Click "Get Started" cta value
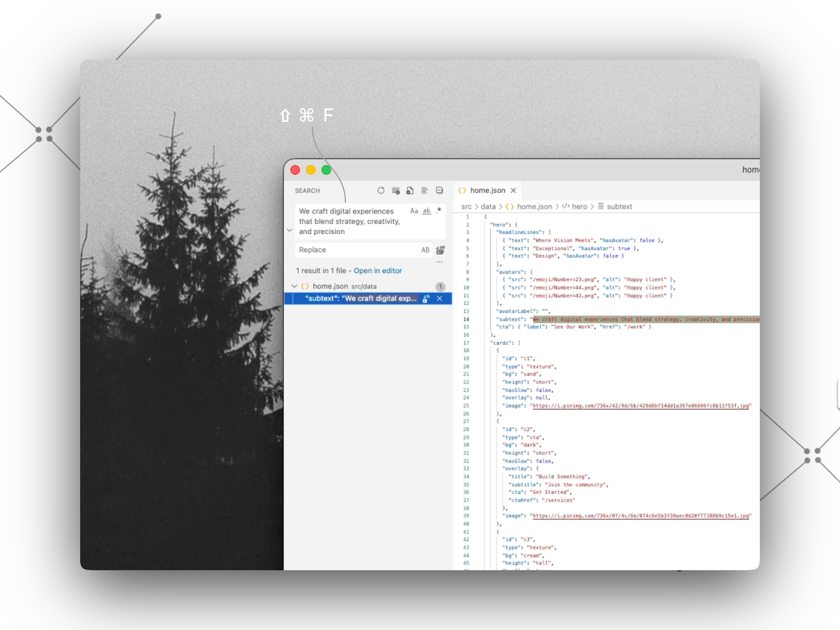The image size is (840, 630). click(551, 492)
